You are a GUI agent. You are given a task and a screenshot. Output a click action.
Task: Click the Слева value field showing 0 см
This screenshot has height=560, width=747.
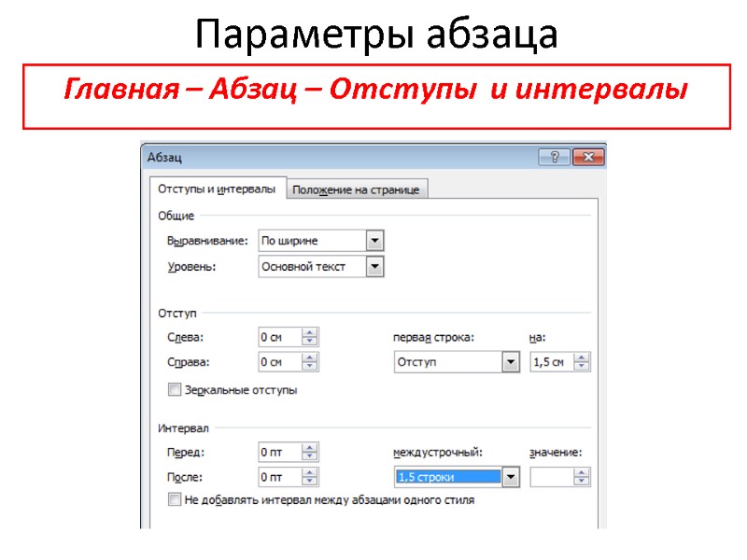[280, 334]
